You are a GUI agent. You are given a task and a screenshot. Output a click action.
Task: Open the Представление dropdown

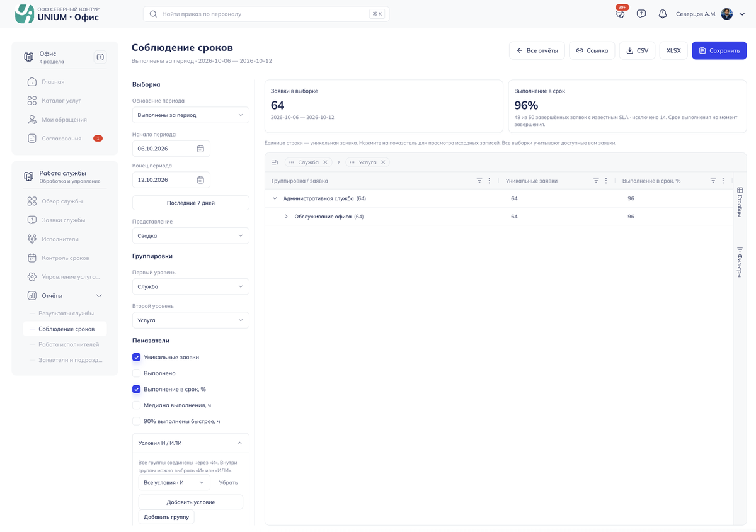(191, 235)
